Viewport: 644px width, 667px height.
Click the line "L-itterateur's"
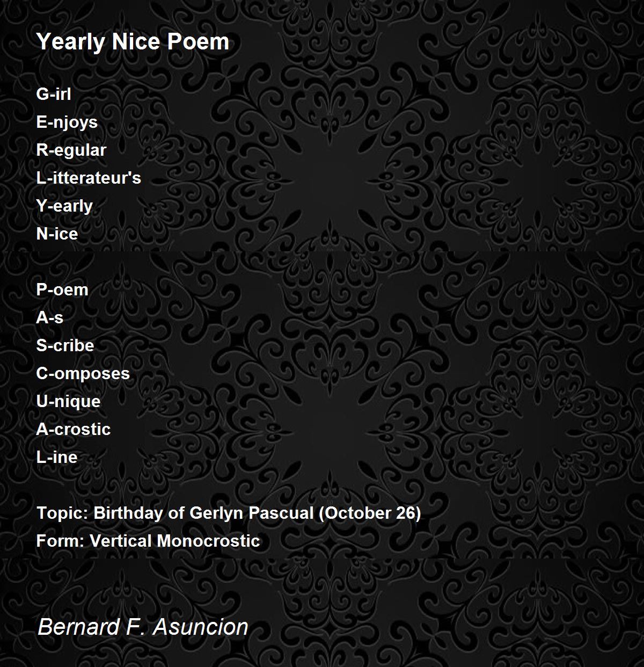(x=89, y=178)
